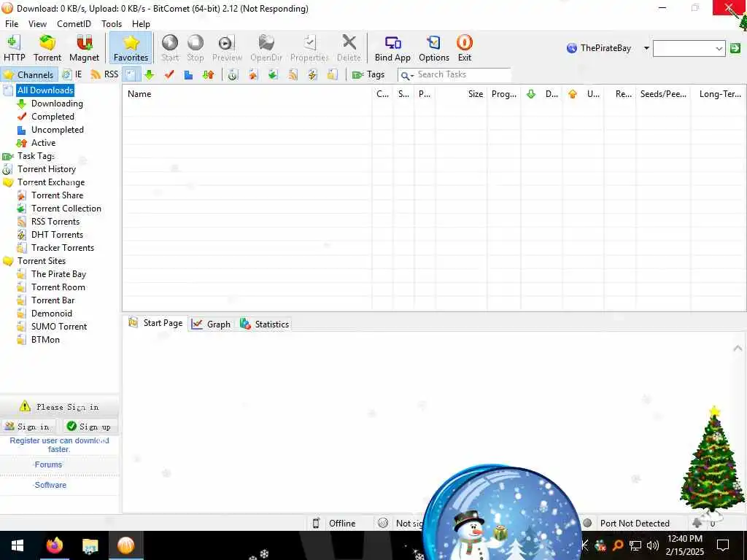Open The Pirate Bay site entry
The image size is (747, 560).
[58, 274]
